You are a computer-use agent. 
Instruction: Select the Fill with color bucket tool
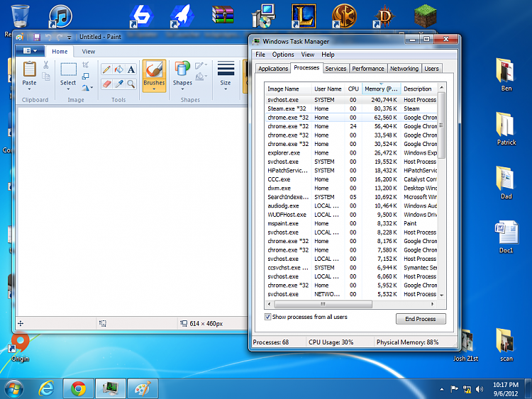118,70
